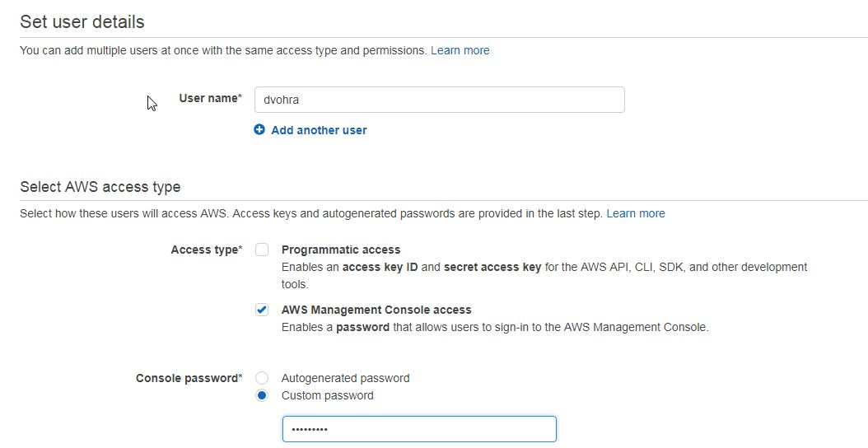The width and height of the screenshot is (868, 448).
Task: Select the Custom password radio button
Action: [262, 395]
